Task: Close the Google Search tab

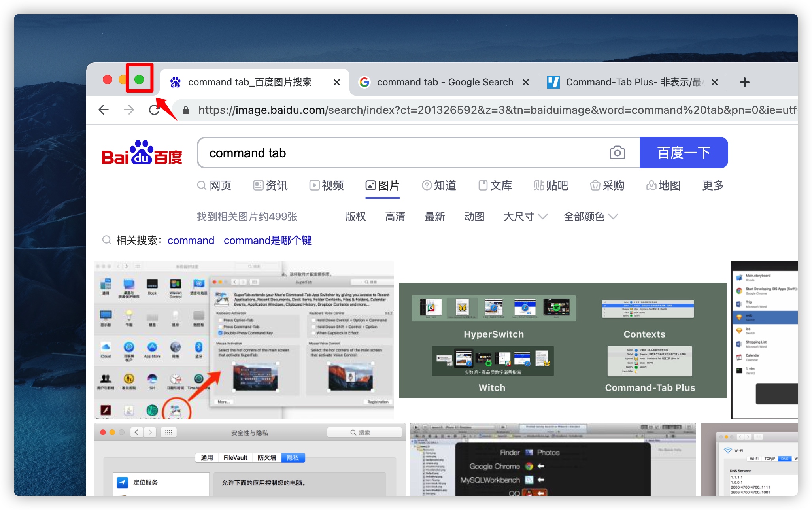Action: [525, 82]
